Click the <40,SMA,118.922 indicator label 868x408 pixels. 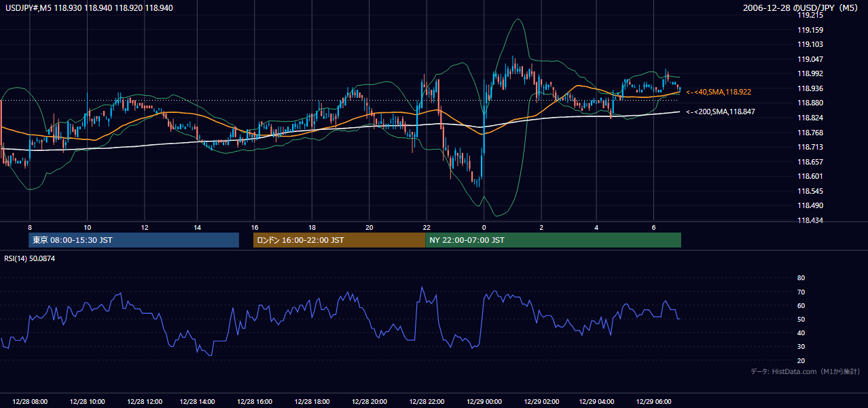pos(719,92)
